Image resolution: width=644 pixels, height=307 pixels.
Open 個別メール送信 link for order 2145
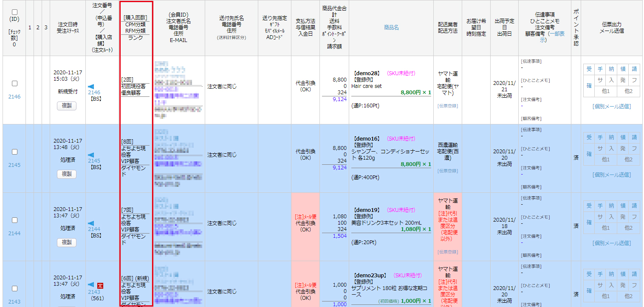611,175
